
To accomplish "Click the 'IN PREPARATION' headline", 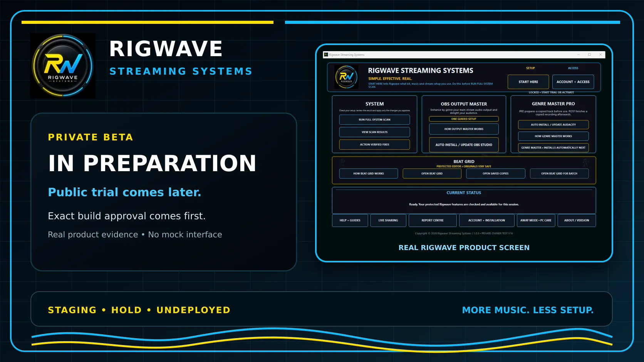I will pos(152,163).
